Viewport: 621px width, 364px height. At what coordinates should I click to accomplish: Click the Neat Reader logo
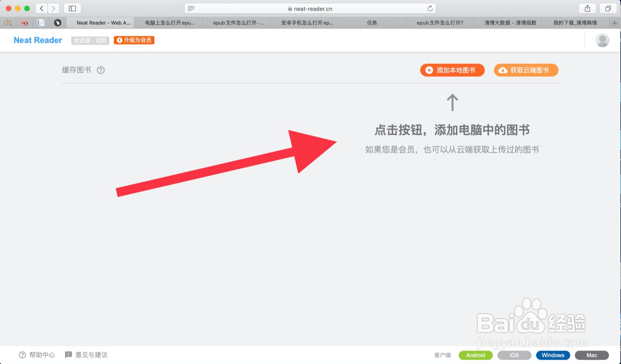pyautogui.click(x=38, y=40)
